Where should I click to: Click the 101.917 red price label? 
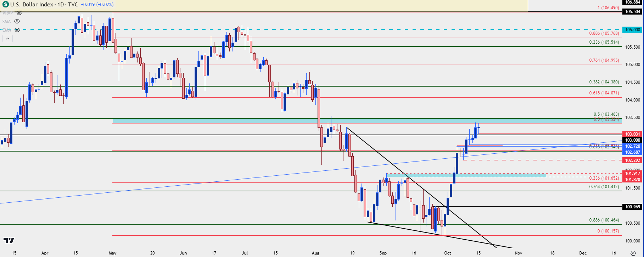[633, 173]
